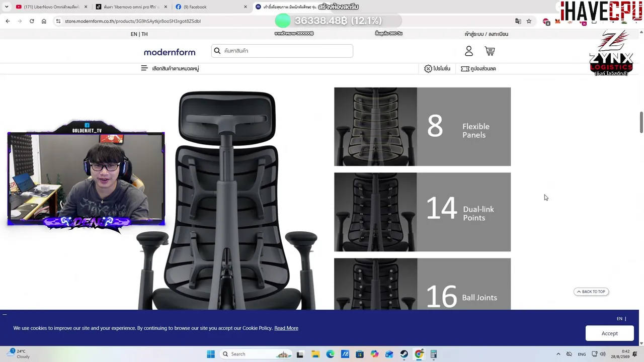Go back with the browser back arrow

click(x=8, y=21)
